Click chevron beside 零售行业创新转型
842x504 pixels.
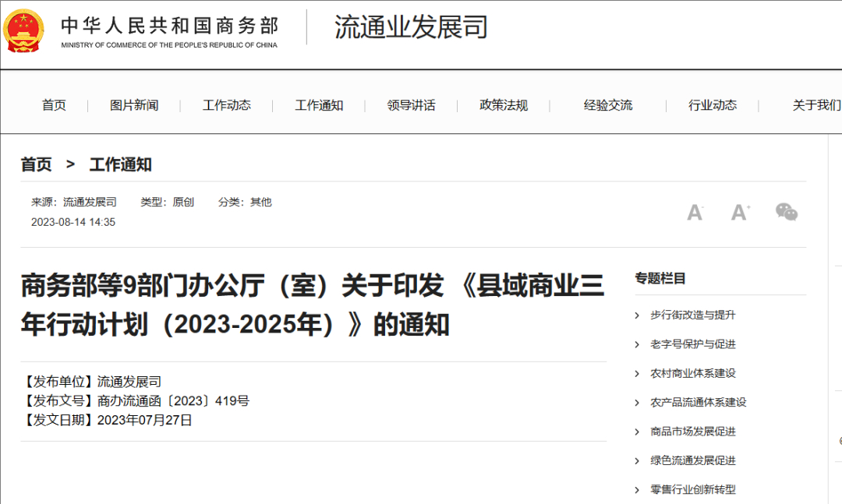[x=638, y=490]
